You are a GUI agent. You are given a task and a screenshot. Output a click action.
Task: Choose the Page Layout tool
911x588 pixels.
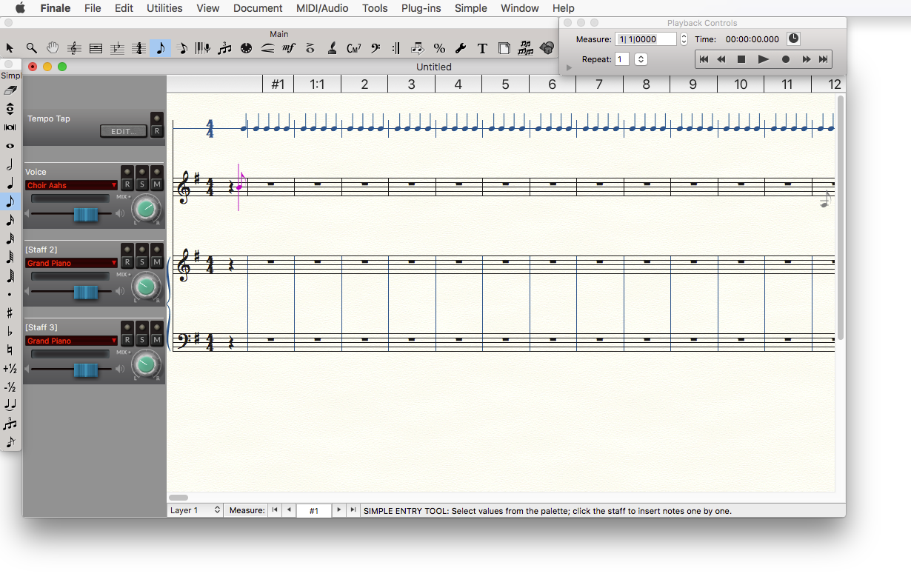pyautogui.click(x=504, y=48)
